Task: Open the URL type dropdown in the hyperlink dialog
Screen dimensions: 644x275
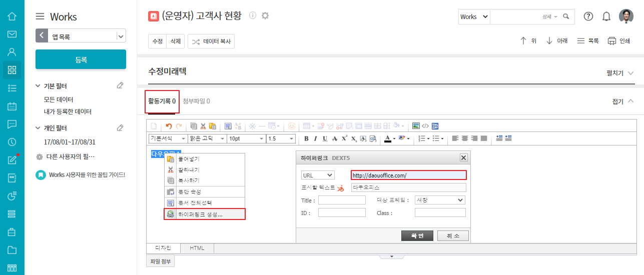Action: [x=318, y=175]
